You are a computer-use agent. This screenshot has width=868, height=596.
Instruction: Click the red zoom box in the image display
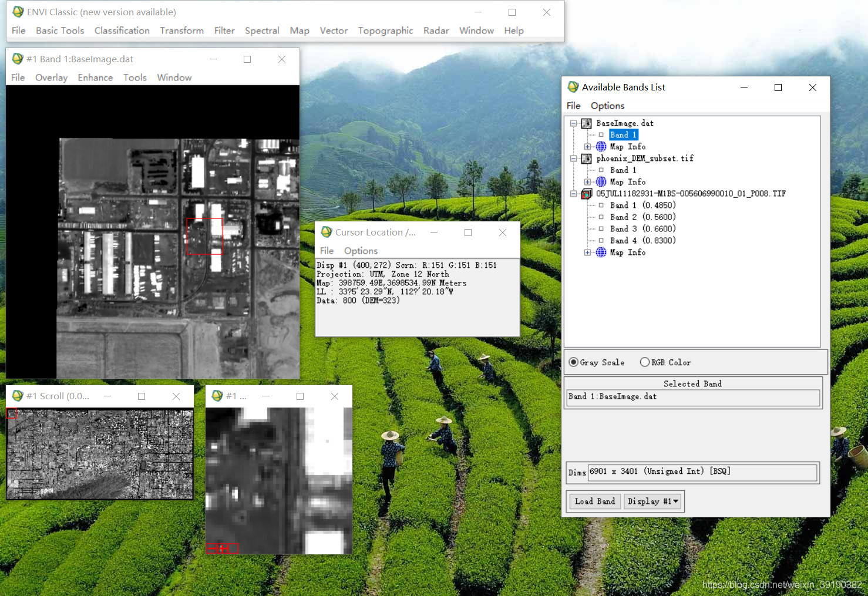[204, 236]
